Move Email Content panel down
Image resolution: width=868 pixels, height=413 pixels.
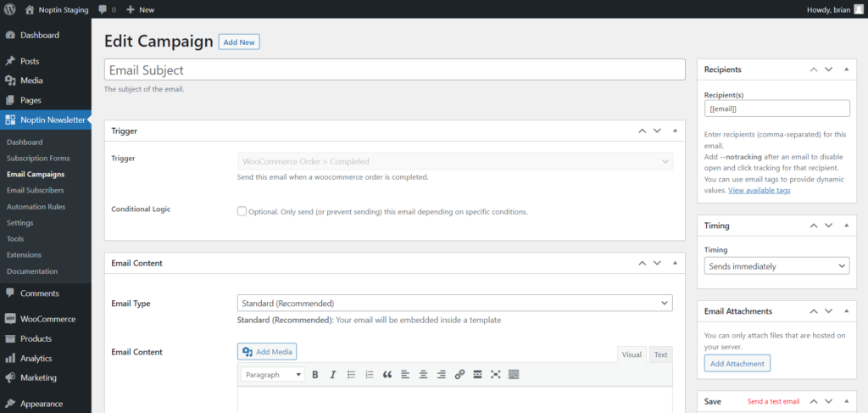pos(657,263)
